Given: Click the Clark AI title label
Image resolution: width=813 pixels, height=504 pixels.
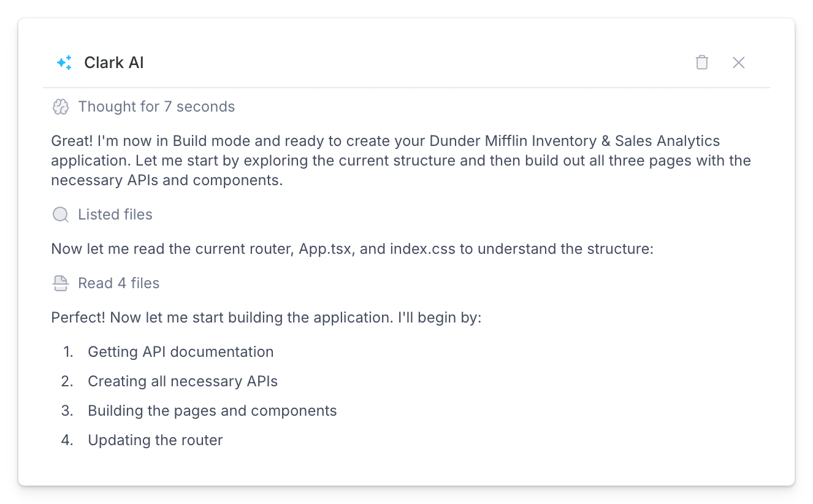Looking at the screenshot, I should coord(114,62).
